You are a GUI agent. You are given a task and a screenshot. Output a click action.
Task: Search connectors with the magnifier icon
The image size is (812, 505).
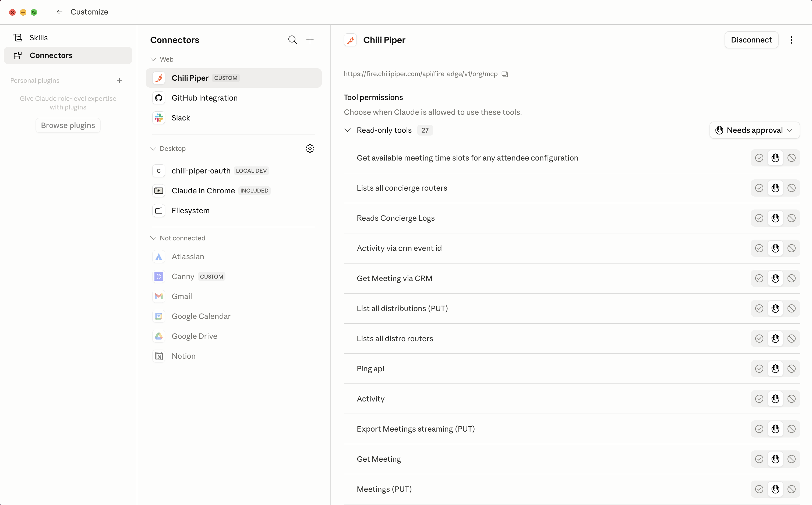coord(292,40)
